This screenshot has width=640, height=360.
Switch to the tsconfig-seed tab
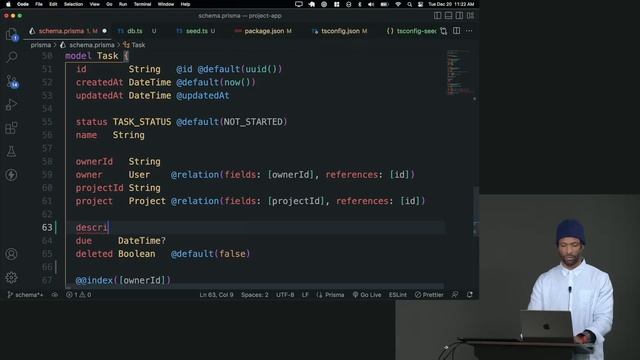pyautogui.click(x=412, y=31)
